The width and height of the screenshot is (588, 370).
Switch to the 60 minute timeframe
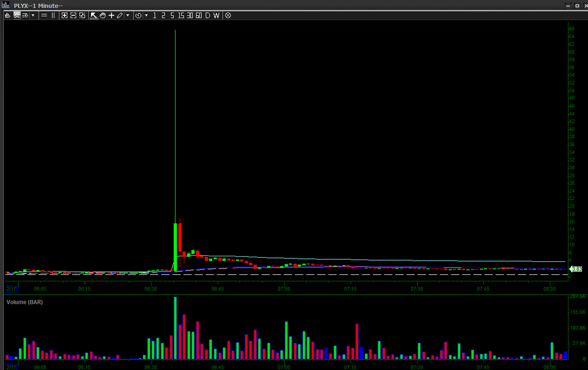(x=198, y=15)
